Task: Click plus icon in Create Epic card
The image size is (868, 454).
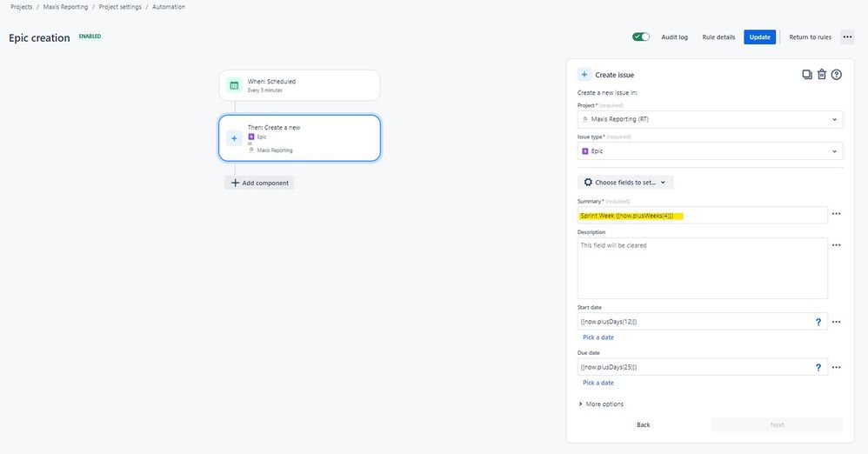Action: [234, 138]
